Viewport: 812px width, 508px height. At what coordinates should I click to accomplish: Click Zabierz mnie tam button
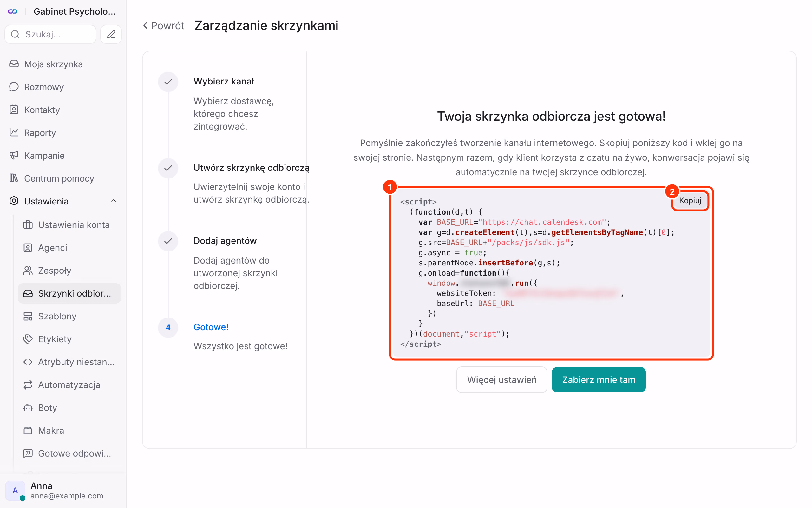point(599,380)
